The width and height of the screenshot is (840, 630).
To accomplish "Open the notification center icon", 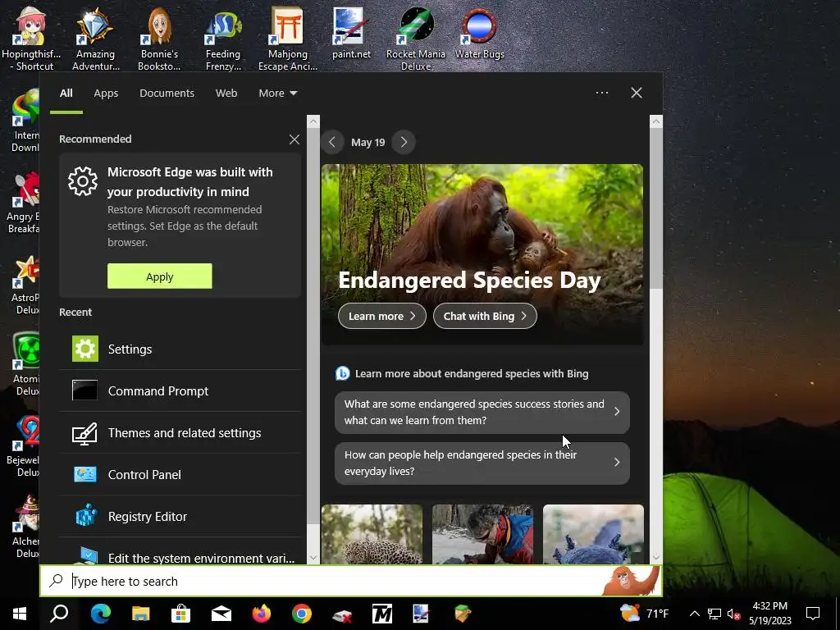I will (813, 614).
